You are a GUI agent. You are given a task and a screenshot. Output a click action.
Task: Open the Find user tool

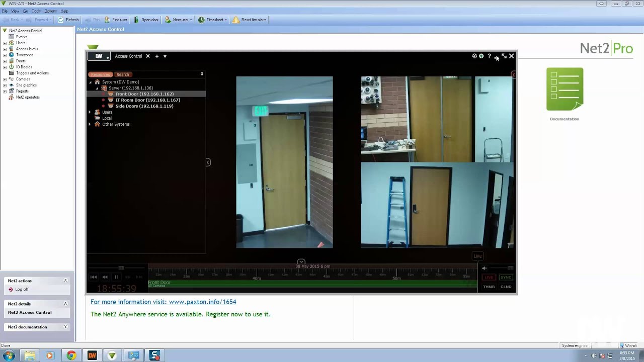(116, 20)
